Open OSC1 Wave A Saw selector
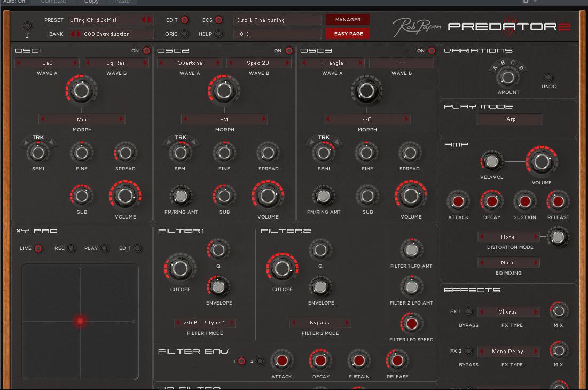This screenshot has width=588, height=390. pyautogui.click(x=47, y=63)
